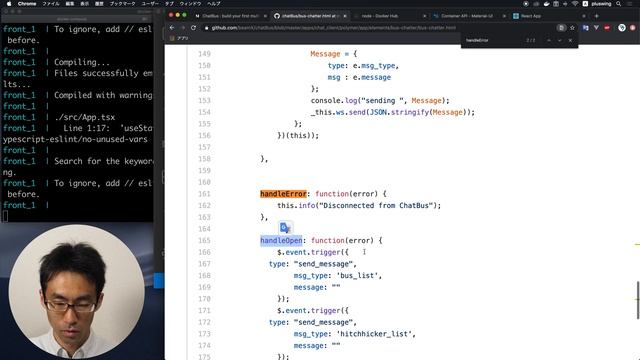Open the round white extension icon
This screenshot has width=640, height=360.
point(622,28)
